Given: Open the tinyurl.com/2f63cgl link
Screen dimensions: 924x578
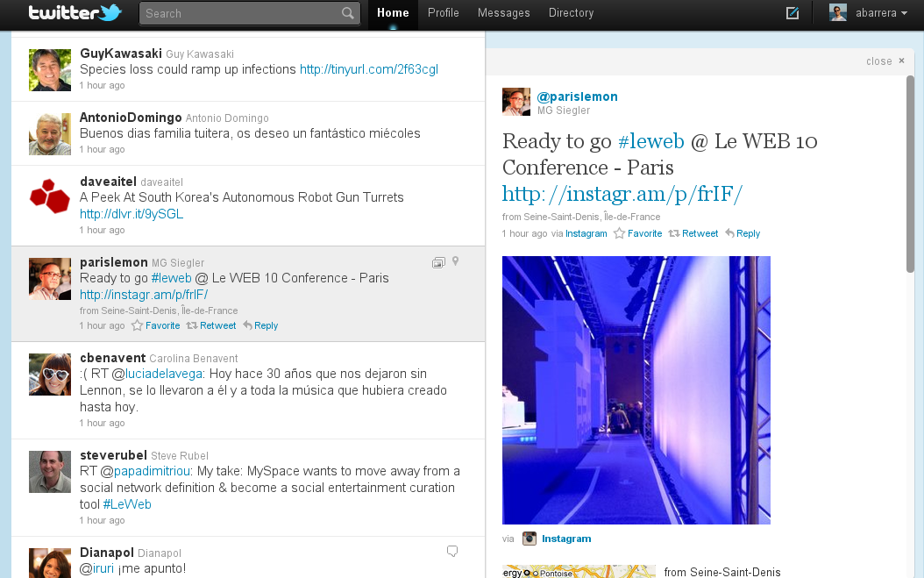Looking at the screenshot, I should tap(369, 69).
